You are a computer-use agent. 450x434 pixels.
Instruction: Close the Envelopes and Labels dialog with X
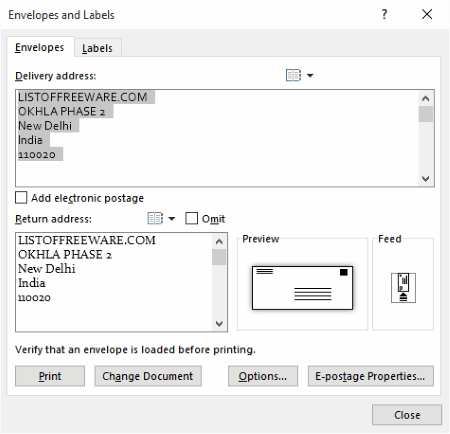[x=427, y=14]
